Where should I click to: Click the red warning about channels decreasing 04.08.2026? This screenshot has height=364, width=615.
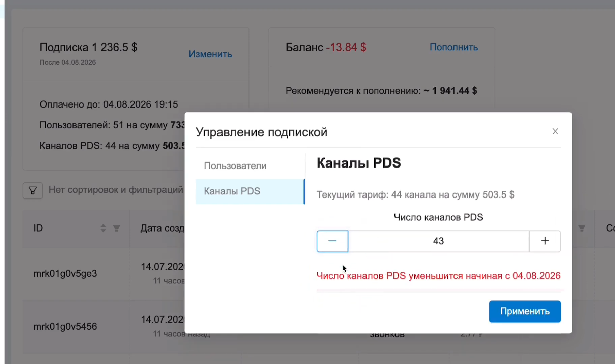point(438,276)
